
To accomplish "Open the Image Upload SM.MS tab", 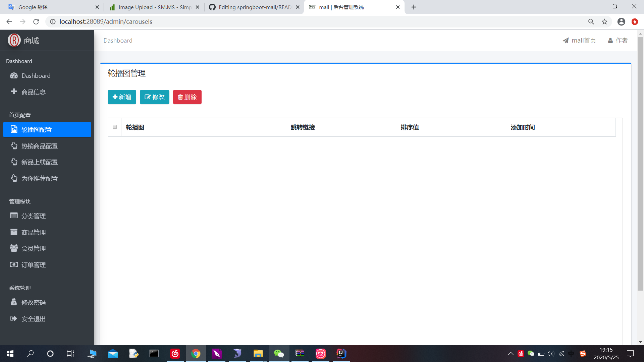I will pos(151,7).
